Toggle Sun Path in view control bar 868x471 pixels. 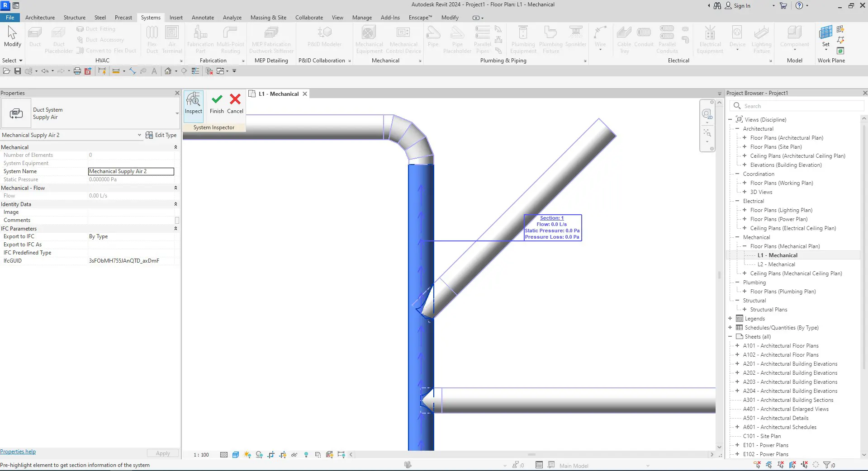pos(247,455)
